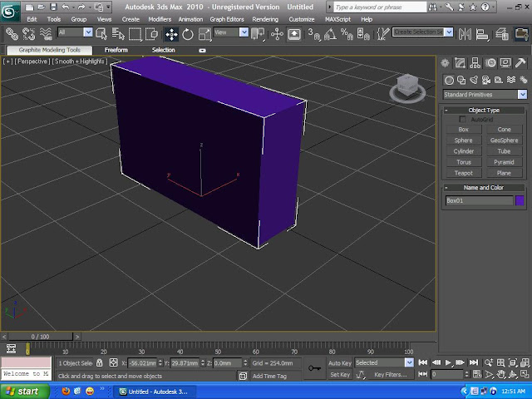Open the Rendering menu

pyautogui.click(x=265, y=19)
